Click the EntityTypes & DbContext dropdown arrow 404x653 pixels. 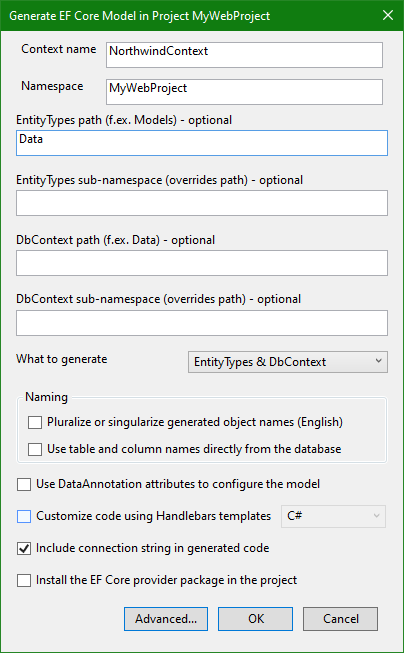point(378,361)
